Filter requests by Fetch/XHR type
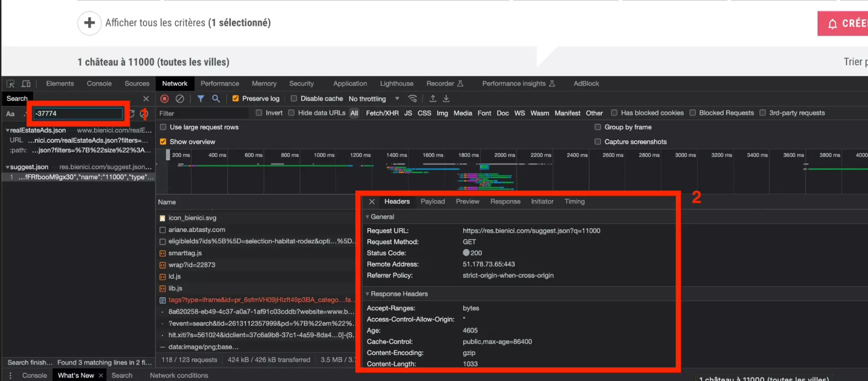The image size is (868, 381). coord(382,113)
